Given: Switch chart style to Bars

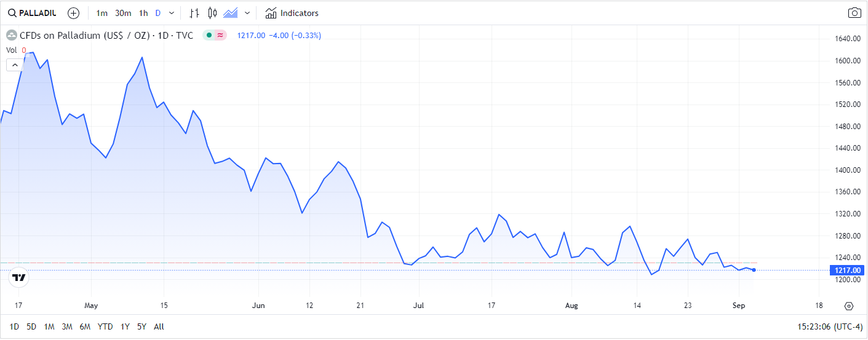Looking at the screenshot, I should 194,13.
